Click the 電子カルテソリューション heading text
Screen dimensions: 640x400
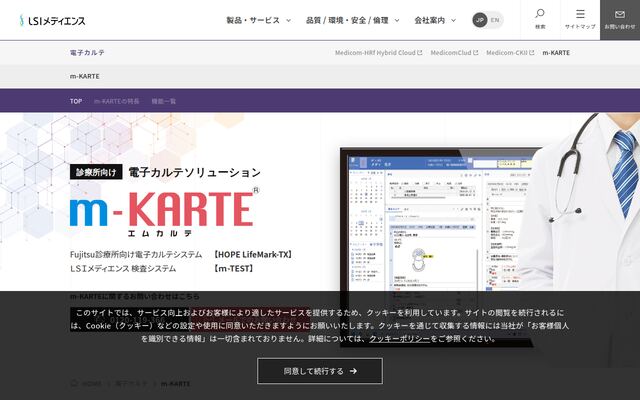[195, 172]
